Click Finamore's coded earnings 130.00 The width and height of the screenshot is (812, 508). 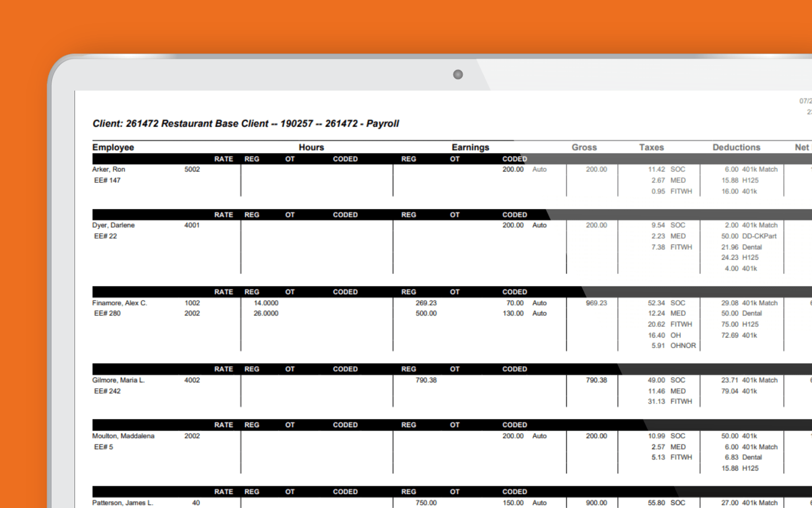point(513,313)
